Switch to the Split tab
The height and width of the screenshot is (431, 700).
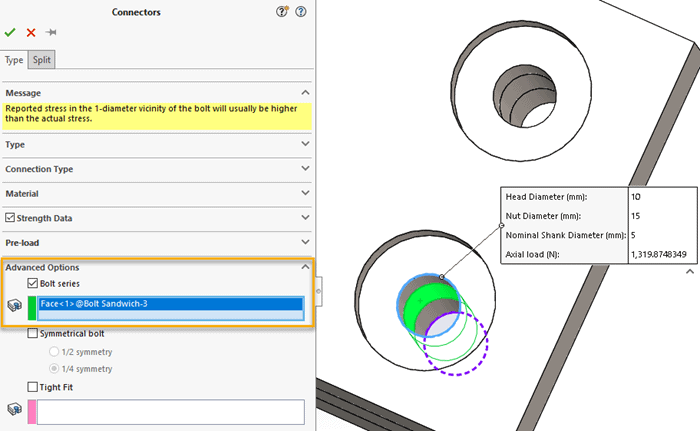click(x=42, y=60)
